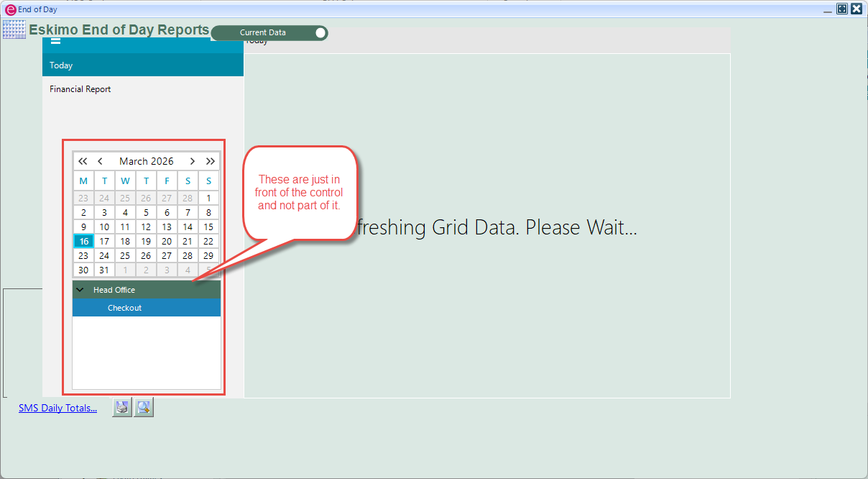868x479 pixels.
Task: Select highlighted date 16 in calendar
Action: click(x=83, y=241)
